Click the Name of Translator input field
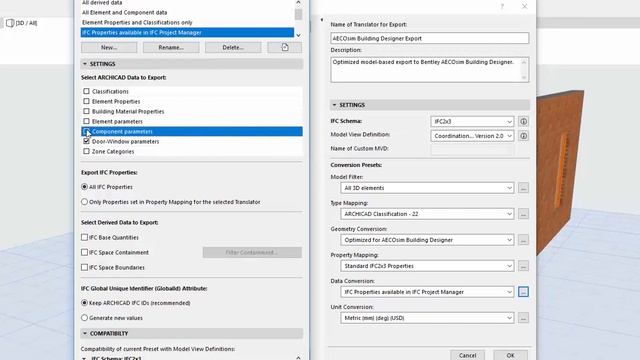Screen dimensions: 640x360 click(x=429, y=38)
